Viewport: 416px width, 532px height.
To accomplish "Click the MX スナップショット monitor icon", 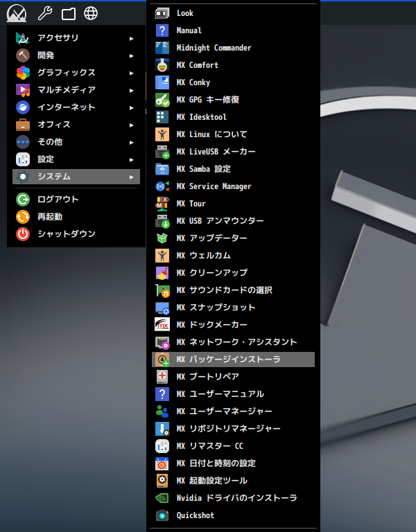I will point(162,308).
